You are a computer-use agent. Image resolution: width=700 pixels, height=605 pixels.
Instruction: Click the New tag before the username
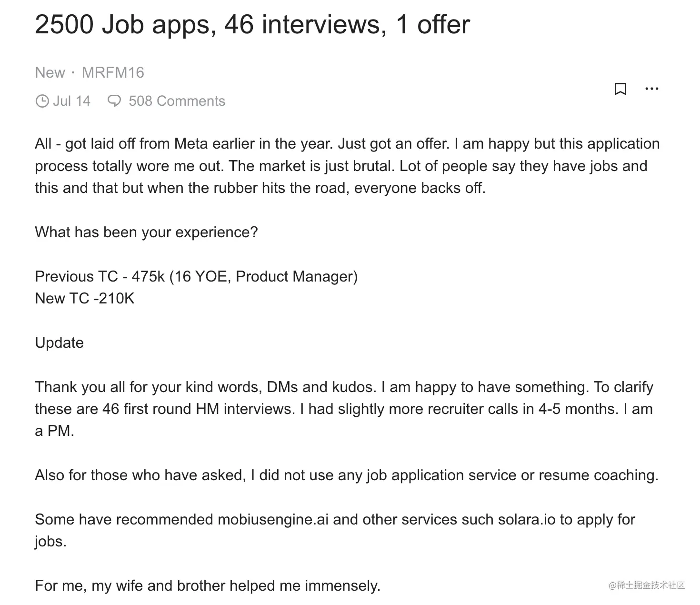click(x=50, y=72)
